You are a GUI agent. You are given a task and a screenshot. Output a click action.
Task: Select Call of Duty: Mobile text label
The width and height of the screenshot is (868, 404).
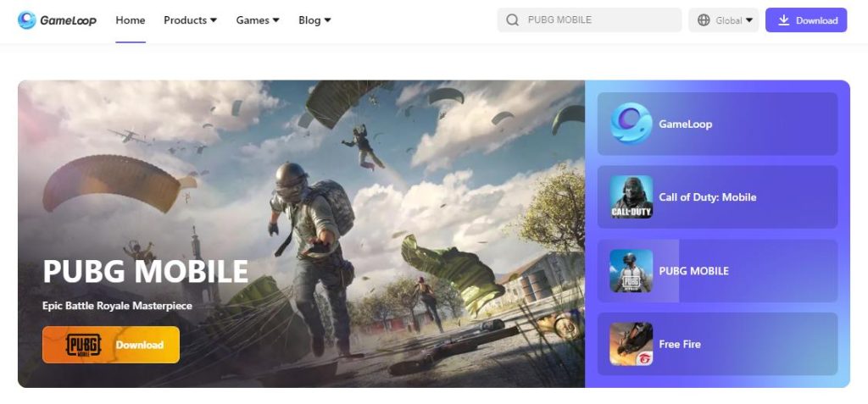click(707, 197)
